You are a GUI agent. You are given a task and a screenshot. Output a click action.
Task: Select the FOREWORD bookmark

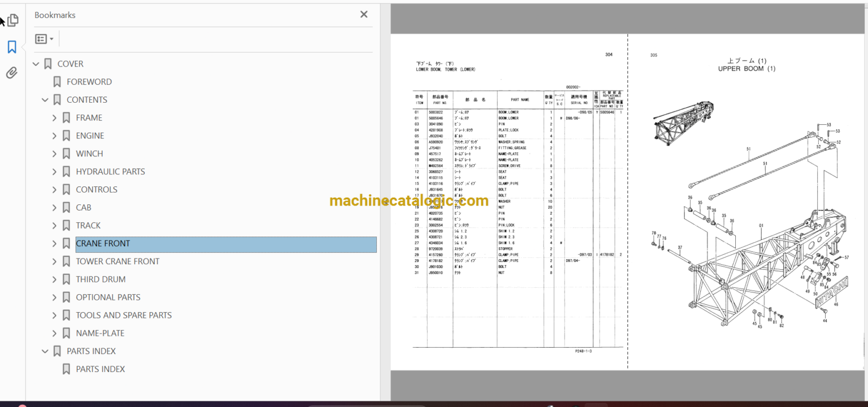coord(89,81)
